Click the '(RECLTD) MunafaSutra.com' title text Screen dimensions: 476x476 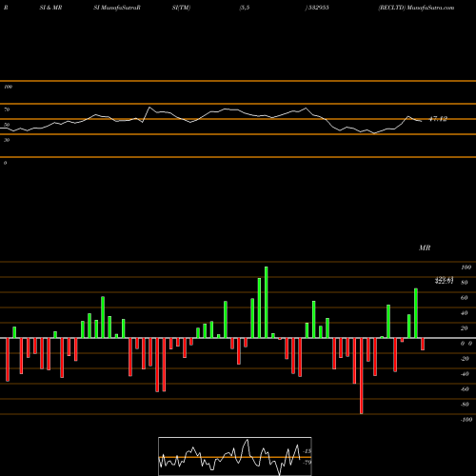pos(416,8)
